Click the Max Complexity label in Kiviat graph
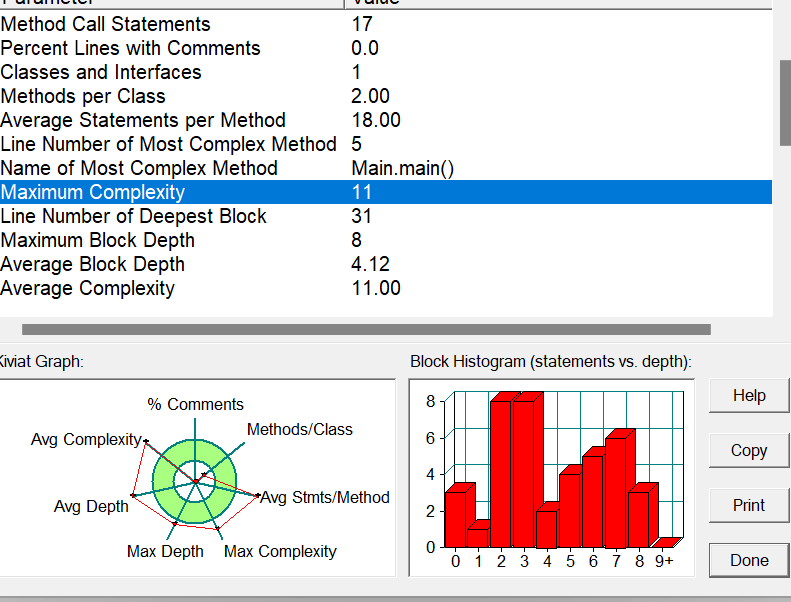Viewport: 791px width, 602px height. (x=280, y=552)
